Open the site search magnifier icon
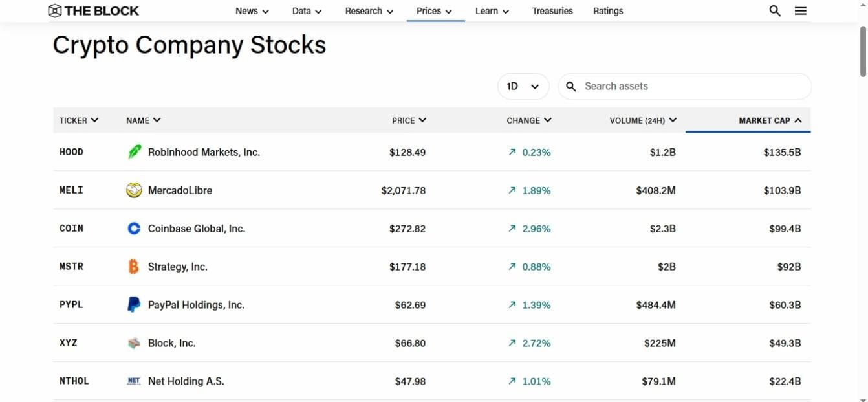The height and width of the screenshot is (402, 868). tap(775, 10)
